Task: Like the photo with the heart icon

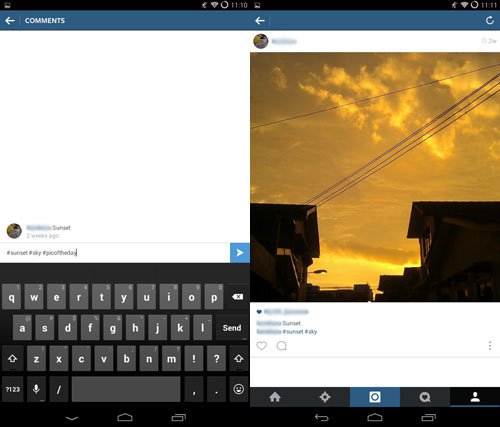Action: point(262,346)
